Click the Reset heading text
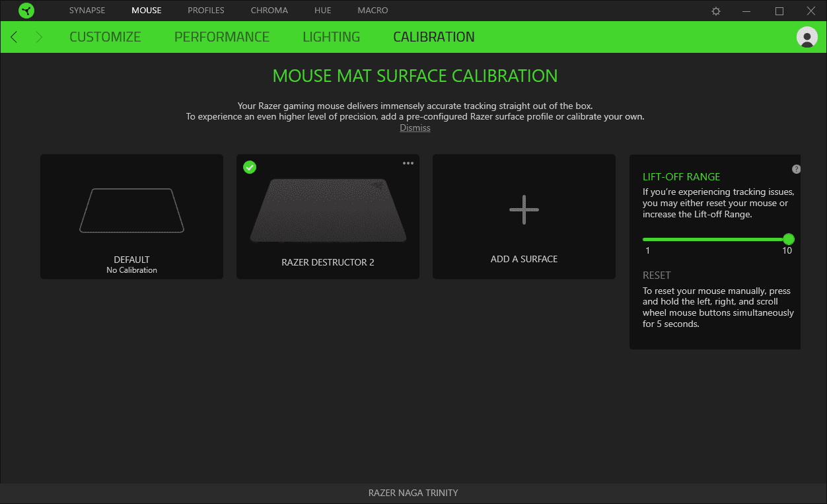 click(x=657, y=275)
